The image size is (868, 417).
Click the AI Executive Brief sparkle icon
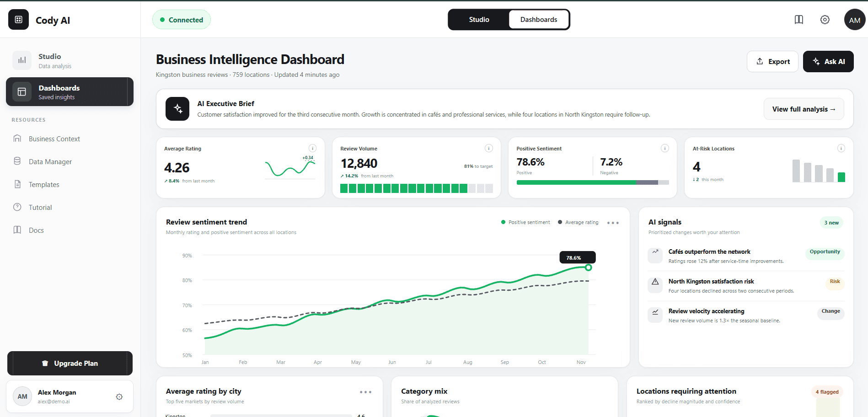(177, 109)
